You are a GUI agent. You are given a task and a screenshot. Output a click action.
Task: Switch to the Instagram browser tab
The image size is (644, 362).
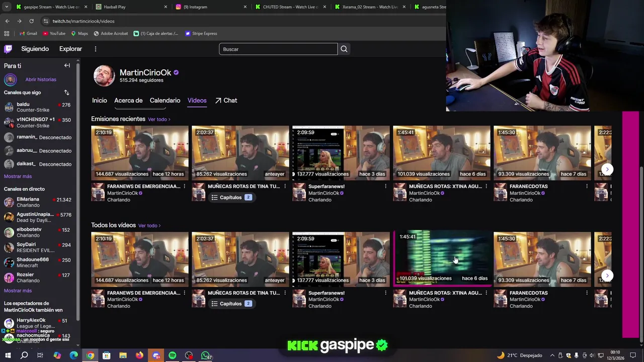point(210,7)
